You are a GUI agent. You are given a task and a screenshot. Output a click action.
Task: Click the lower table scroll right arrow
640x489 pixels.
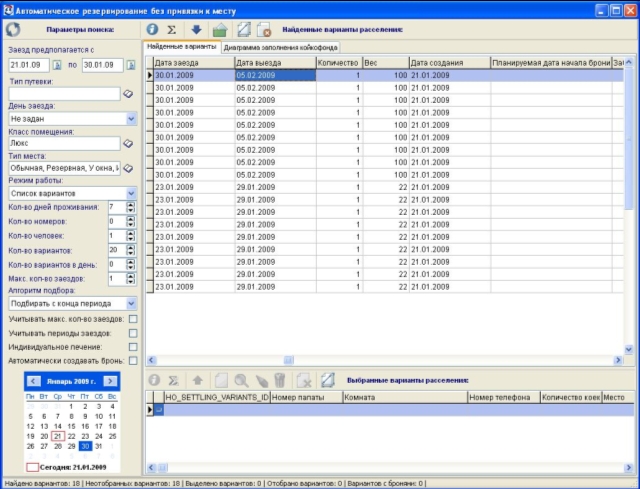pyautogui.click(x=629, y=467)
